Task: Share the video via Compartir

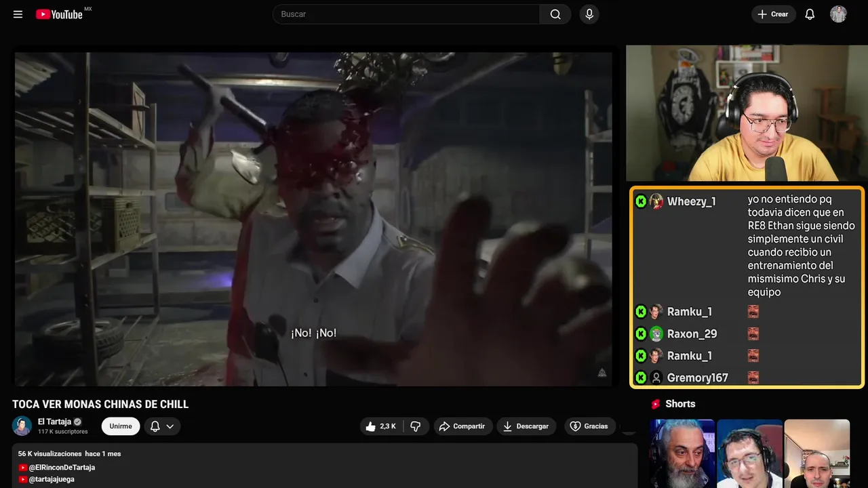Action: coord(463,426)
